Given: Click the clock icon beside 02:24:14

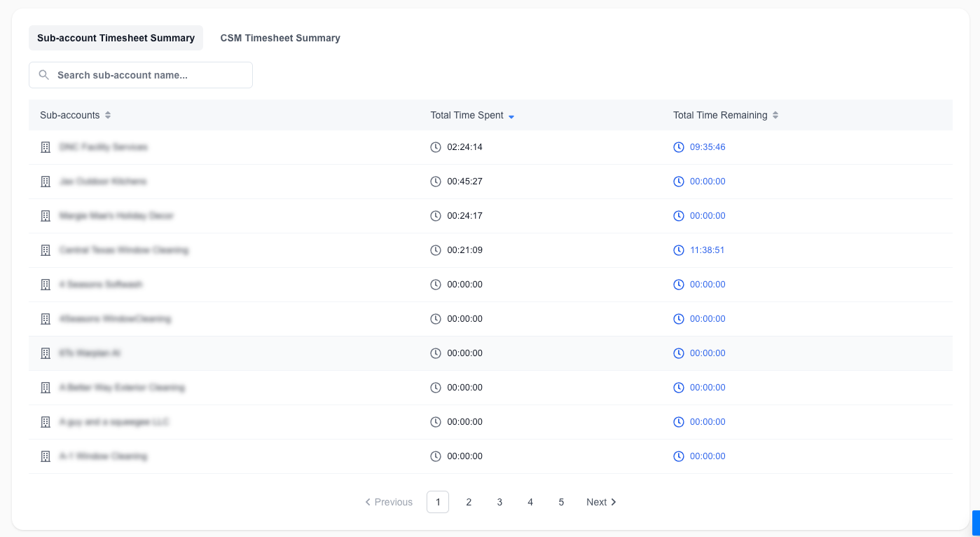Looking at the screenshot, I should pyautogui.click(x=436, y=147).
